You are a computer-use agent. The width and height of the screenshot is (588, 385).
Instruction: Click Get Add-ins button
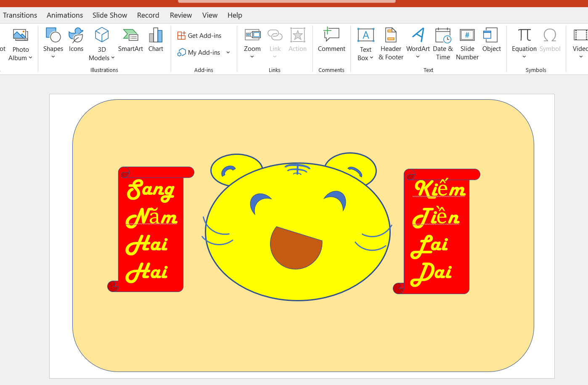coord(199,36)
